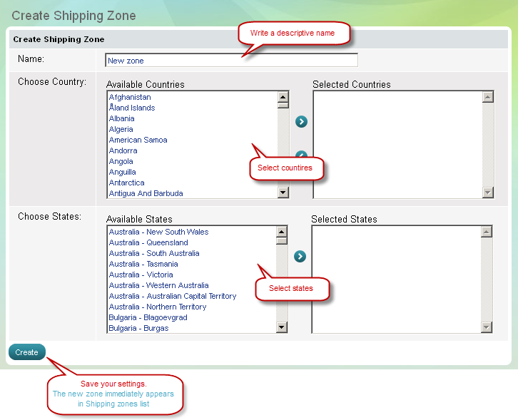The width and height of the screenshot is (518, 420).
Task: Choose Australia - Tasmania in Available States
Action: pyautogui.click(x=143, y=264)
